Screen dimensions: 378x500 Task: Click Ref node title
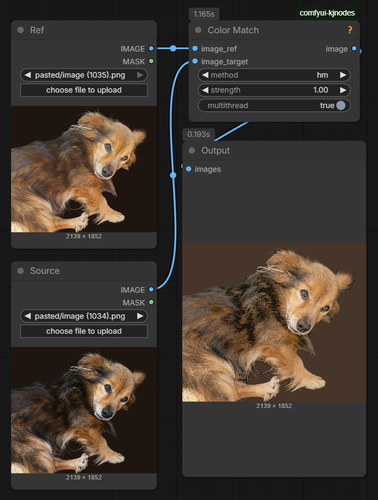pyautogui.click(x=37, y=30)
